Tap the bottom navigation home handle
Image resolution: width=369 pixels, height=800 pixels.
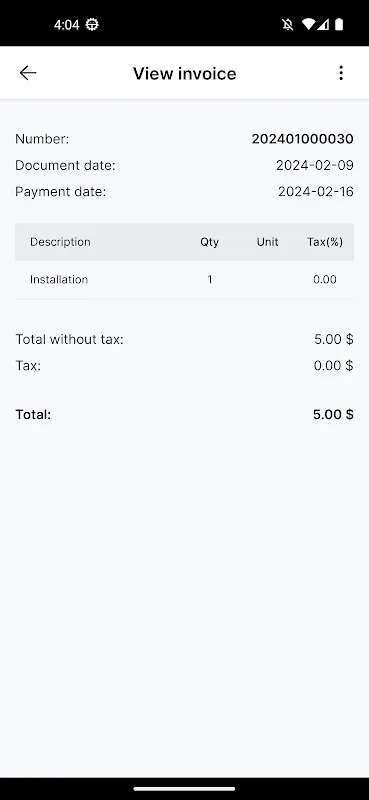tap(184, 789)
